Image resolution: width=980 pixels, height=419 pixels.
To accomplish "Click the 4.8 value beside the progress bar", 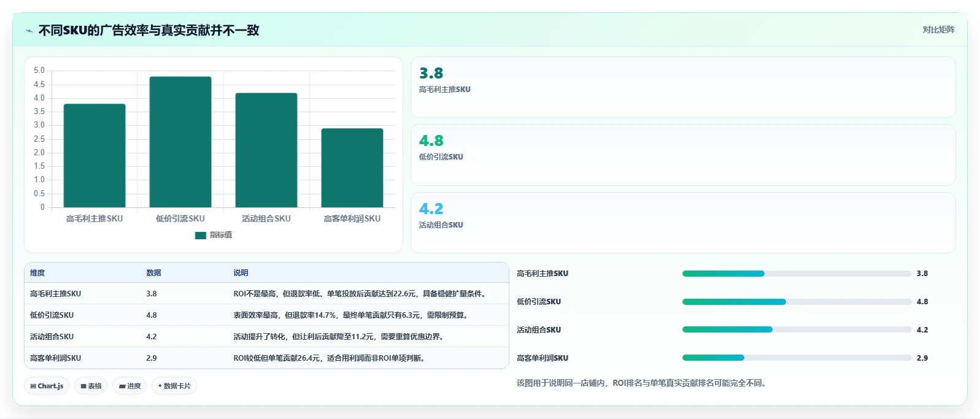I will click(x=922, y=302).
